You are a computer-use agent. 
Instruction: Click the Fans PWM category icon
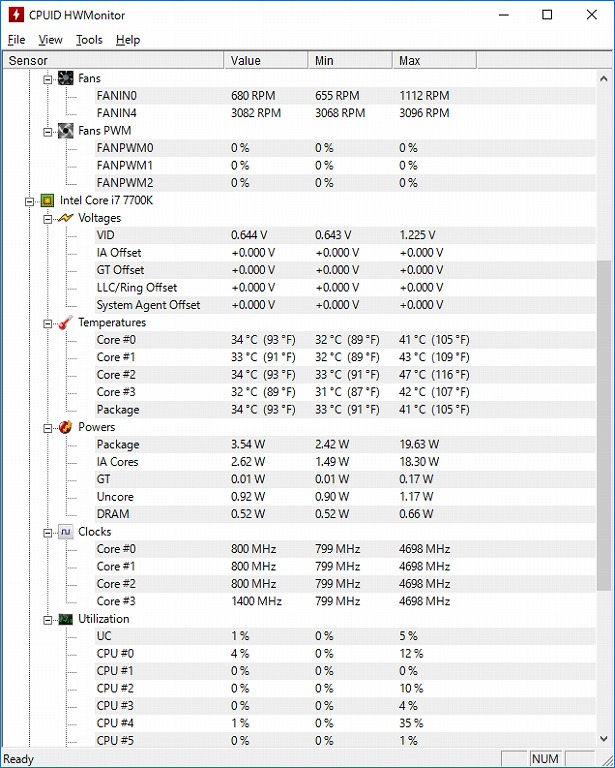(x=65, y=130)
